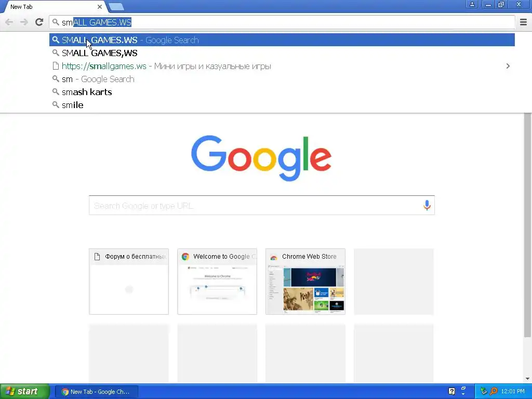Minimize the Chrome window
This screenshot has width=532, height=399.
488,4
